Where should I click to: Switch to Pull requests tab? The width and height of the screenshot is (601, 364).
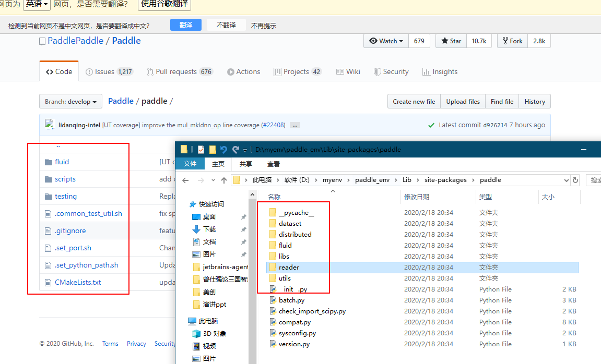[x=180, y=71]
